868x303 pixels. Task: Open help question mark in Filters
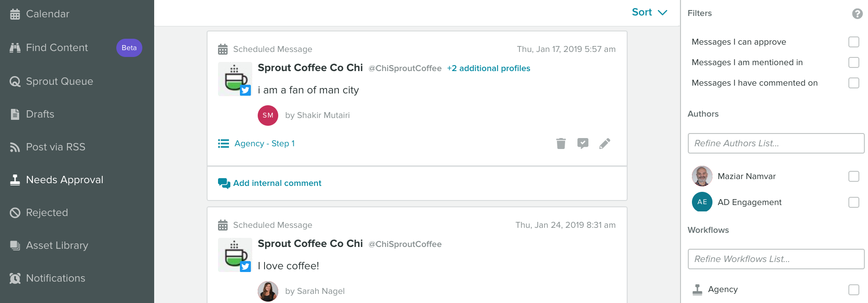[858, 14]
